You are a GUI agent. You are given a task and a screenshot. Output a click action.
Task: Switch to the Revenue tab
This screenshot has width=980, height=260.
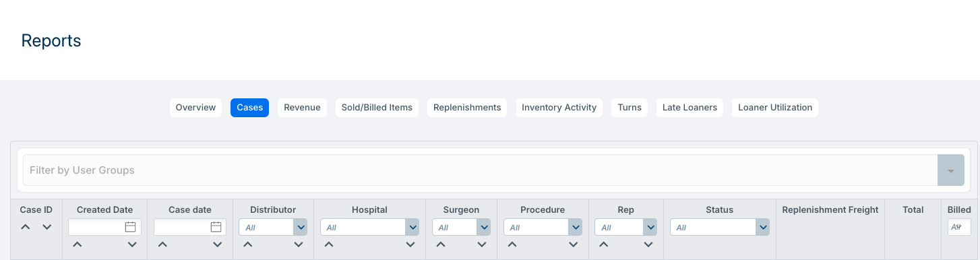point(302,108)
